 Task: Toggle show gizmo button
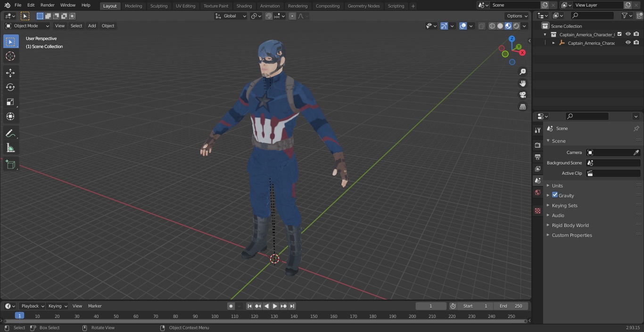(x=444, y=26)
